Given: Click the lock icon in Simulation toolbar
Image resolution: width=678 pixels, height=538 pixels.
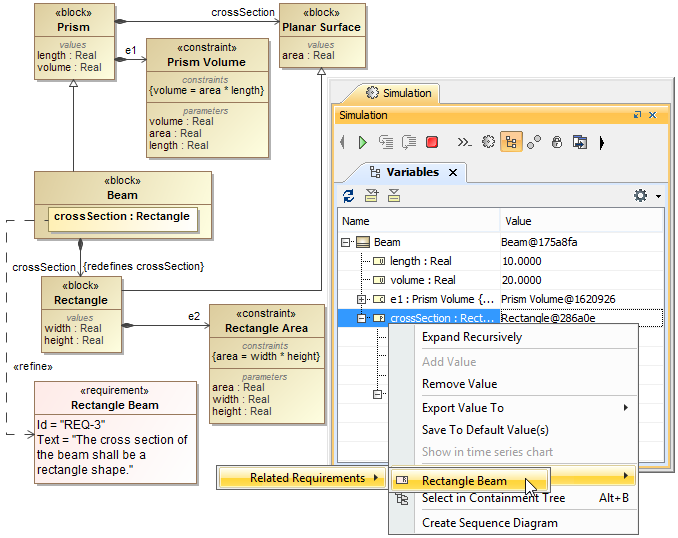Looking at the screenshot, I should pyautogui.click(x=557, y=143).
